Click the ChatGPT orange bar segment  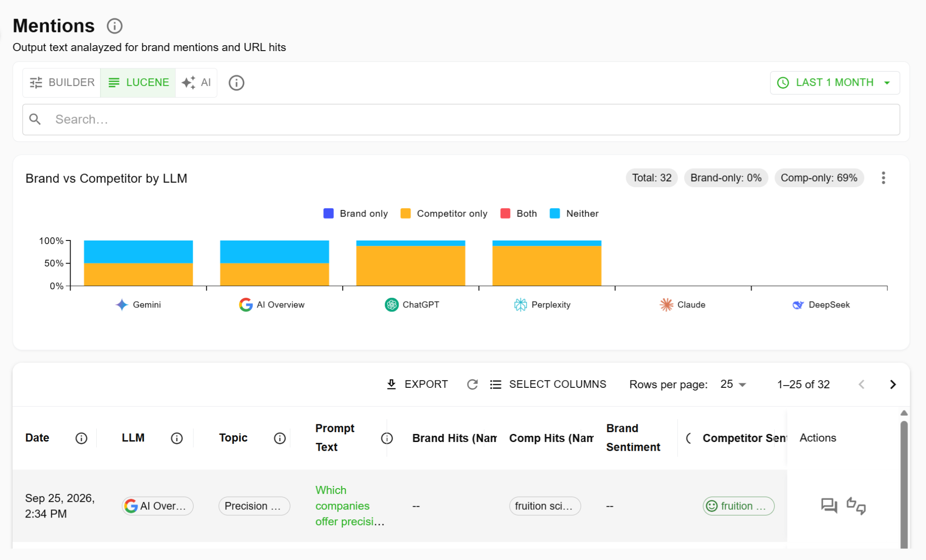pyautogui.click(x=411, y=266)
